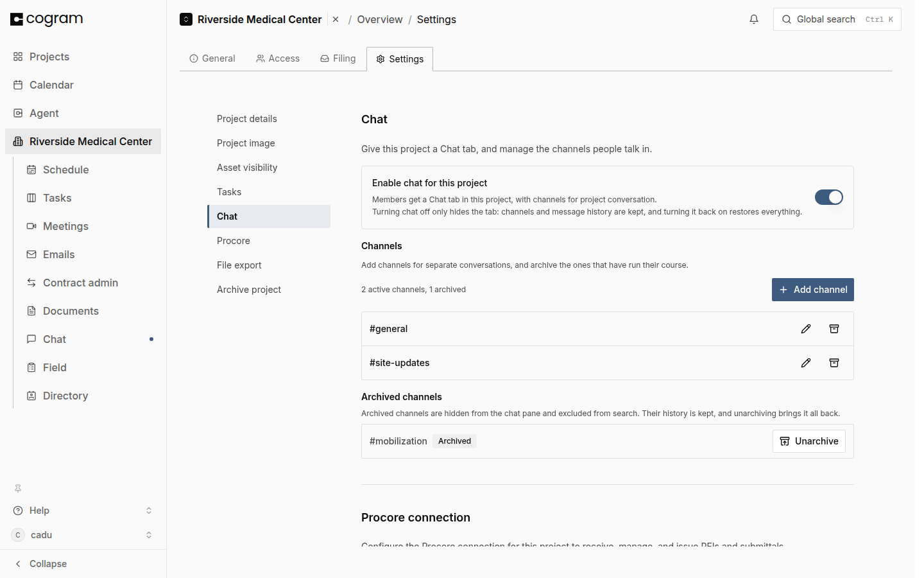Screen dimensions: 924x578
Task: Select the Settings tab
Action: tap(400, 59)
